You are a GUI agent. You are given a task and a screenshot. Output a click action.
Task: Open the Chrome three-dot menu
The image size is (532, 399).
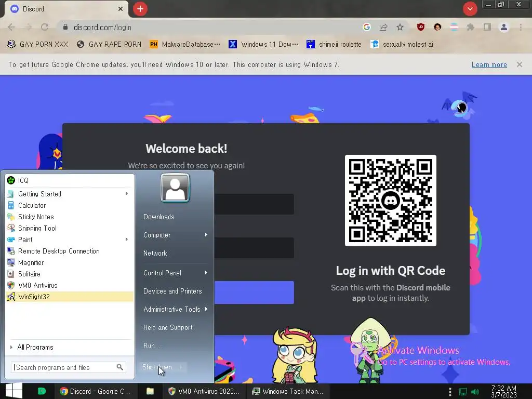[x=521, y=27]
